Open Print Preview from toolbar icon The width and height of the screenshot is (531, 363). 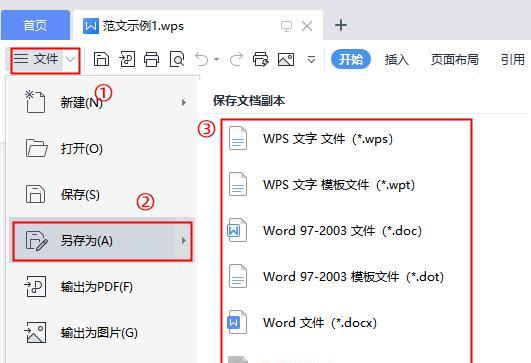coord(177,60)
